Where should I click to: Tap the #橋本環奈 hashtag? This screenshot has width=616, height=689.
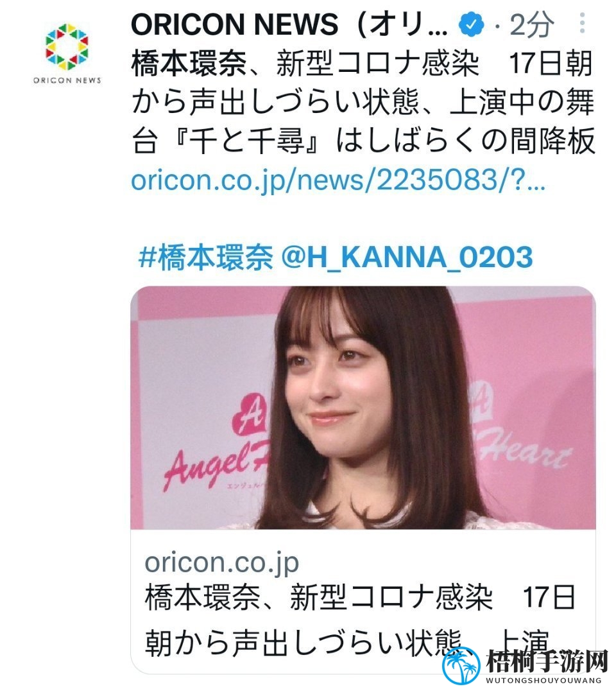[205, 257]
